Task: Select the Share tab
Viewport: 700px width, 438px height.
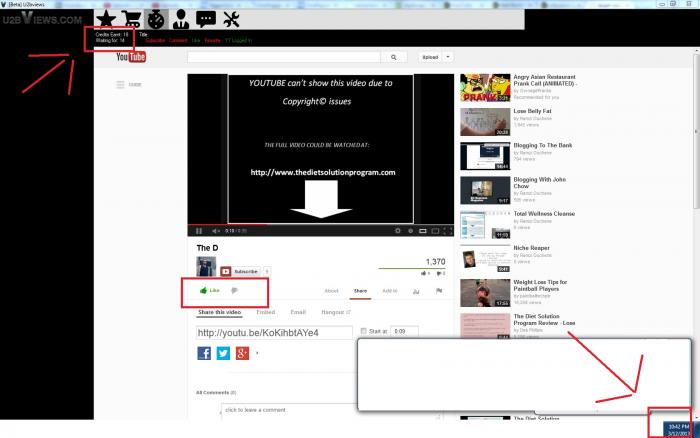Action: click(360, 291)
